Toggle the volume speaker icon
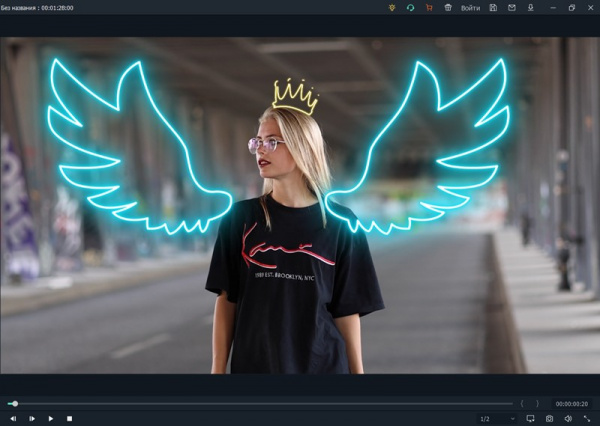This screenshot has height=426, width=600. [568, 418]
